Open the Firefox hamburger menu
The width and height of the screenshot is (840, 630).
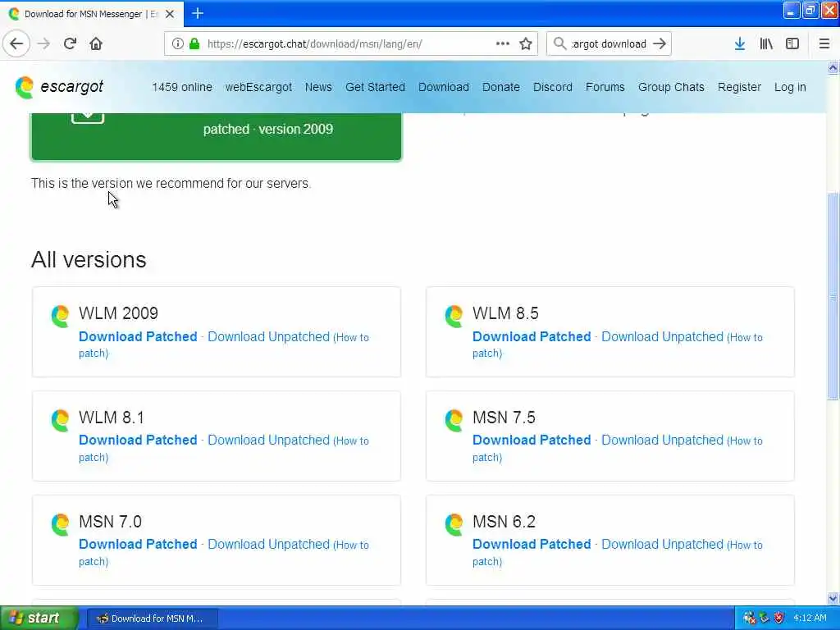824,44
